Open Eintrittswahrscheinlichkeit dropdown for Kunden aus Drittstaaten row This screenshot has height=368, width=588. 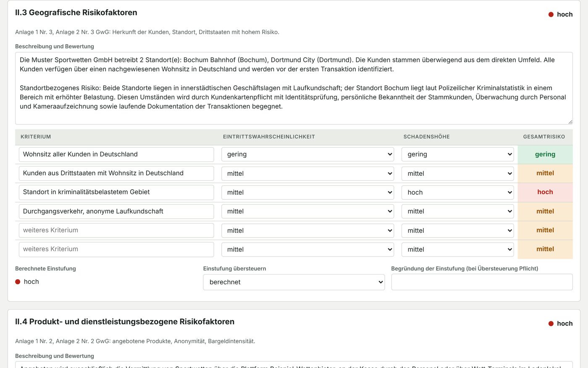pos(307,173)
